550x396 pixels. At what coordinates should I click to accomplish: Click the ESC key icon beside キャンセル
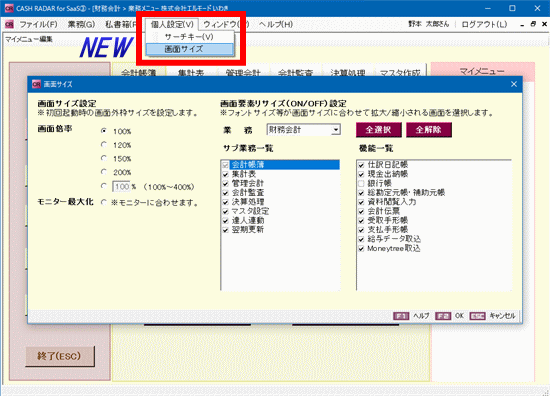[x=477, y=316]
